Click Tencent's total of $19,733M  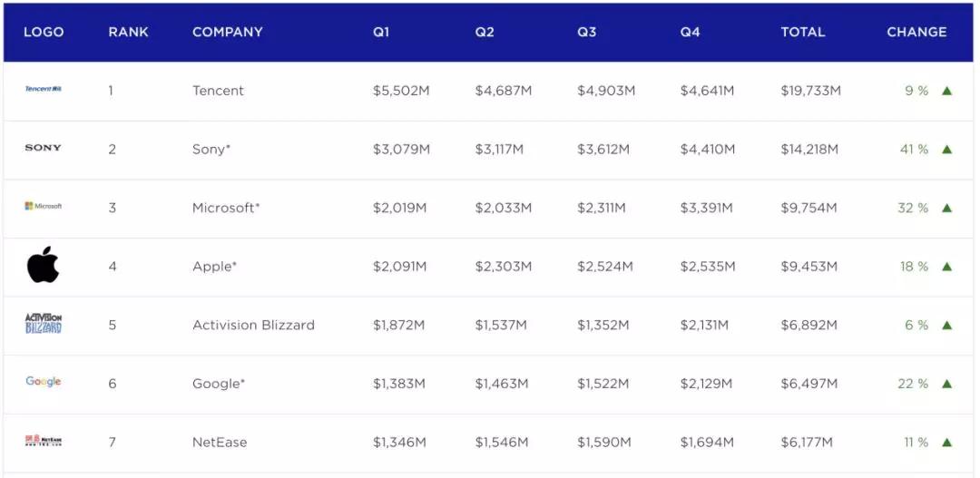point(810,91)
